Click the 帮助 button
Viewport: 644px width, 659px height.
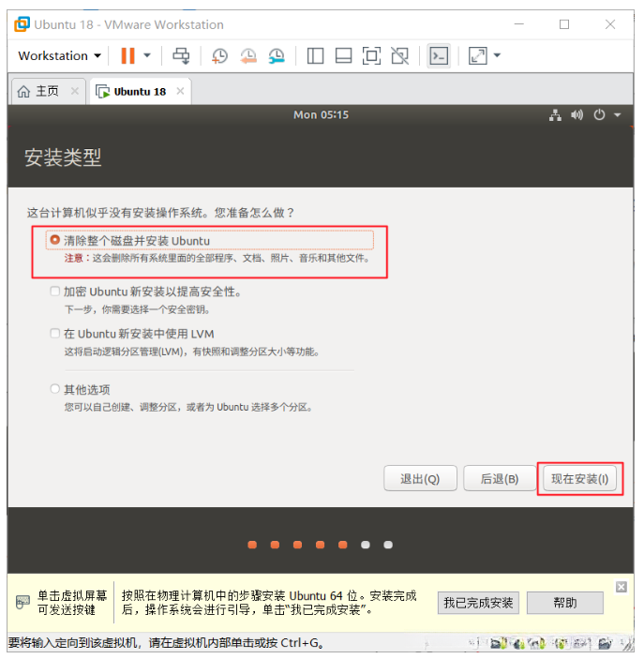point(565,603)
